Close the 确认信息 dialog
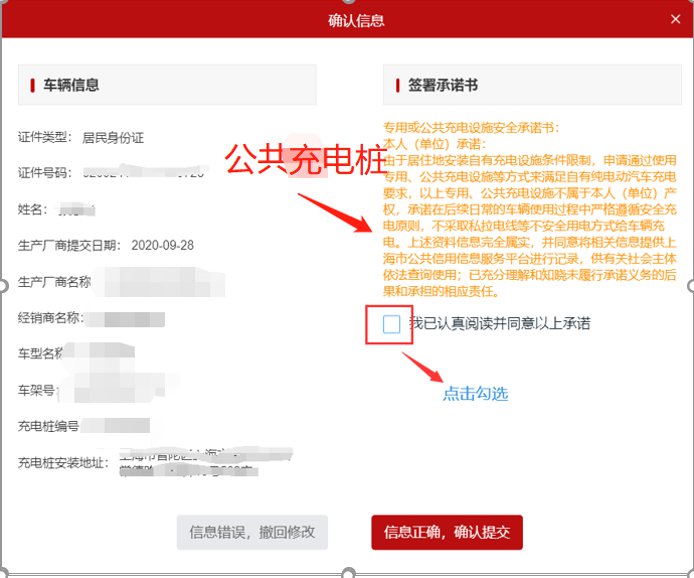The image size is (694, 578). 676,19
